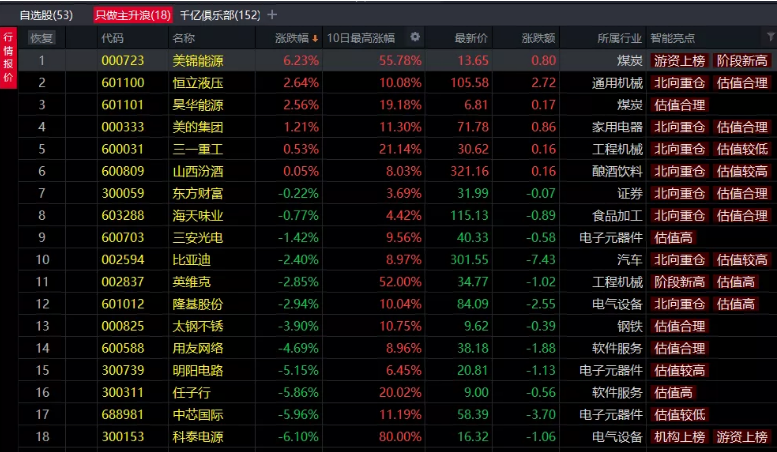Switch to 自选股(53) tab
The width and height of the screenshot is (777, 452).
tap(46, 15)
